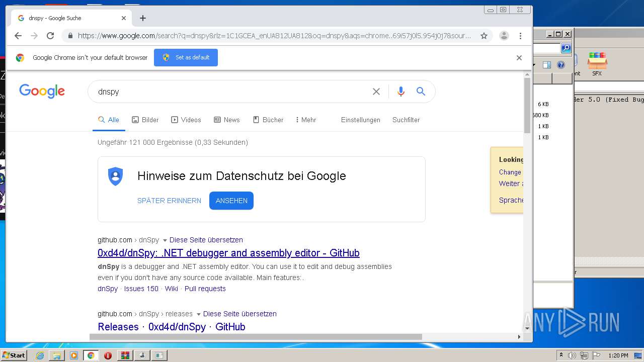This screenshot has height=362, width=644.
Task: Click into the dnspy search field
Action: pos(231,92)
